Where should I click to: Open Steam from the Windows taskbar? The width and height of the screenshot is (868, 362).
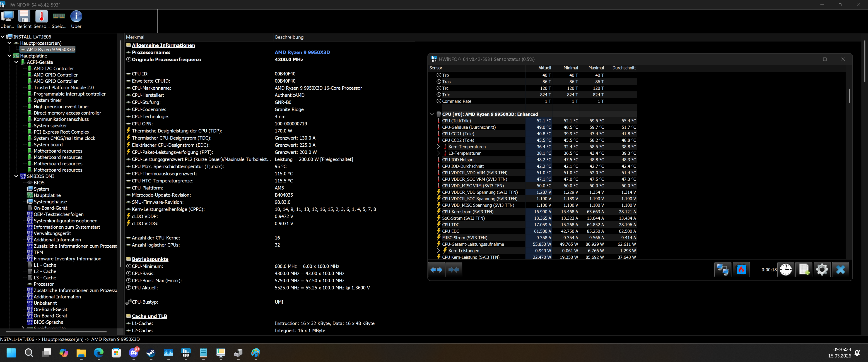pos(151,353)
